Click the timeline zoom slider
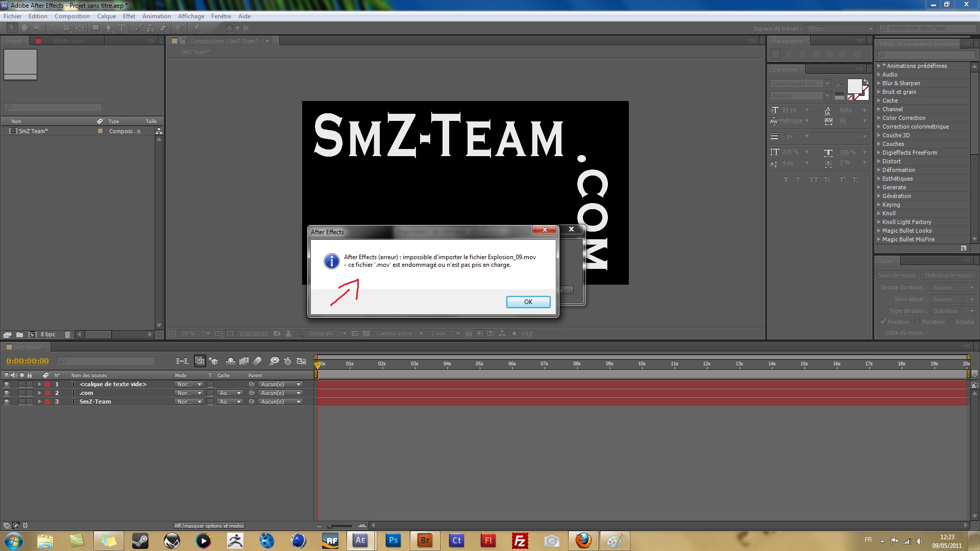Viewport: 980px width, 551px height. tap(340, 525)
